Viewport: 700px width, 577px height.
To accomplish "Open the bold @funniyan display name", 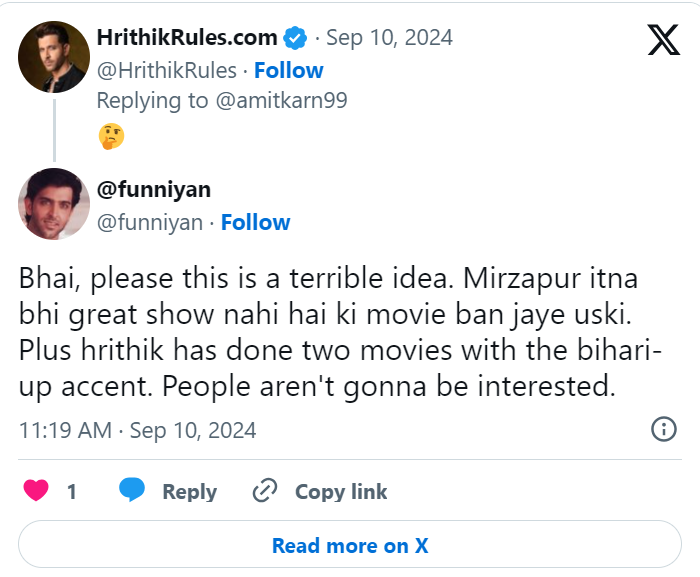I will click(x=154, y=190).
